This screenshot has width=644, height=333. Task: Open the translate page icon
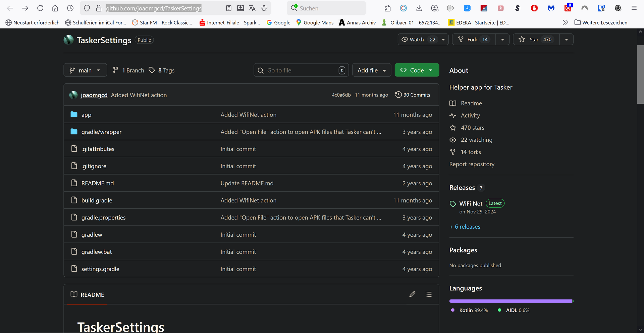252,8
